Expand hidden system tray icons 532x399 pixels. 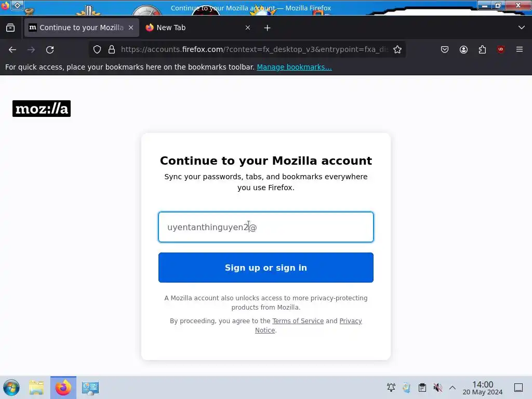453,388
